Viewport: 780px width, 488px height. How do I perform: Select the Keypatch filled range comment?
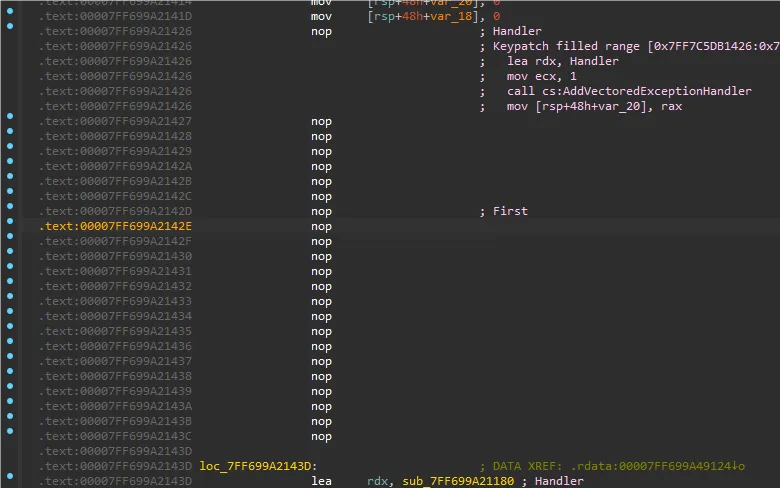point(629,46)
